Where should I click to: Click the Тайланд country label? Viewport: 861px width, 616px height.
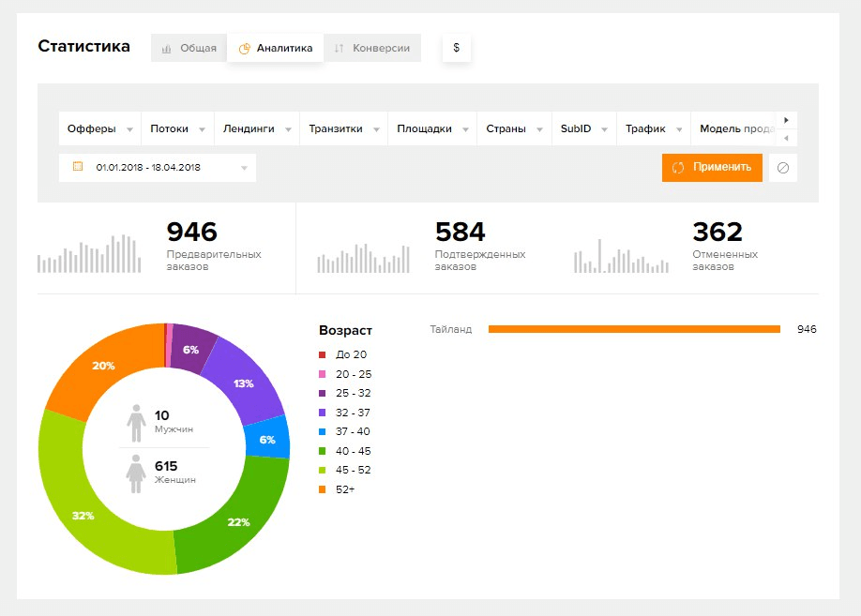click(x=451, y=329)
